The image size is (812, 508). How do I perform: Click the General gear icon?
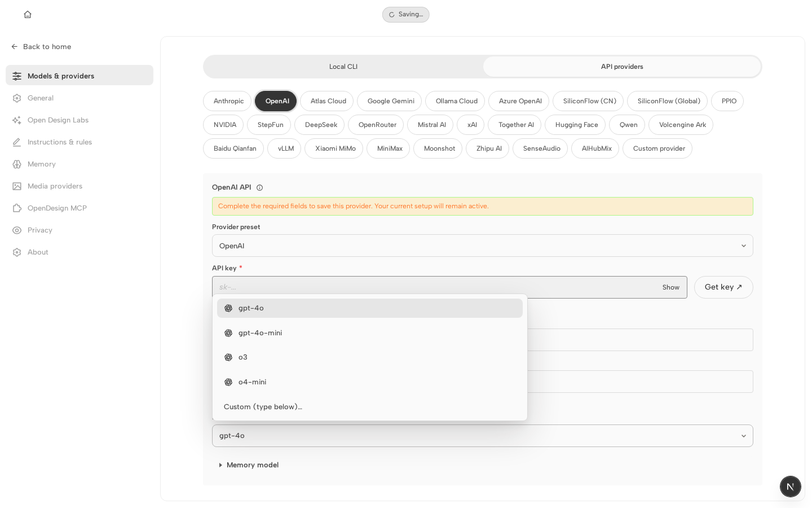click(17, 98)
